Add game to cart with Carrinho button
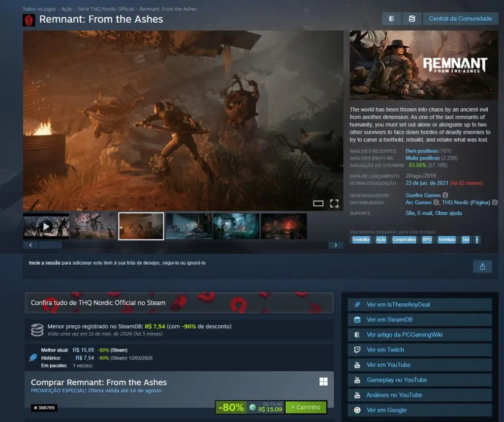The height and width of the screenshot is (422, 504). point(306,407)
